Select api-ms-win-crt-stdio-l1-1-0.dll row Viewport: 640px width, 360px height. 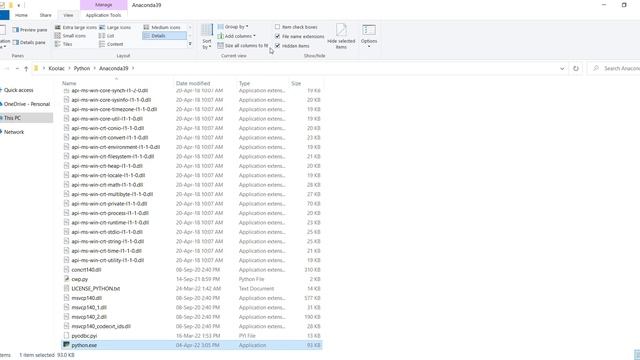pos(192,232)
